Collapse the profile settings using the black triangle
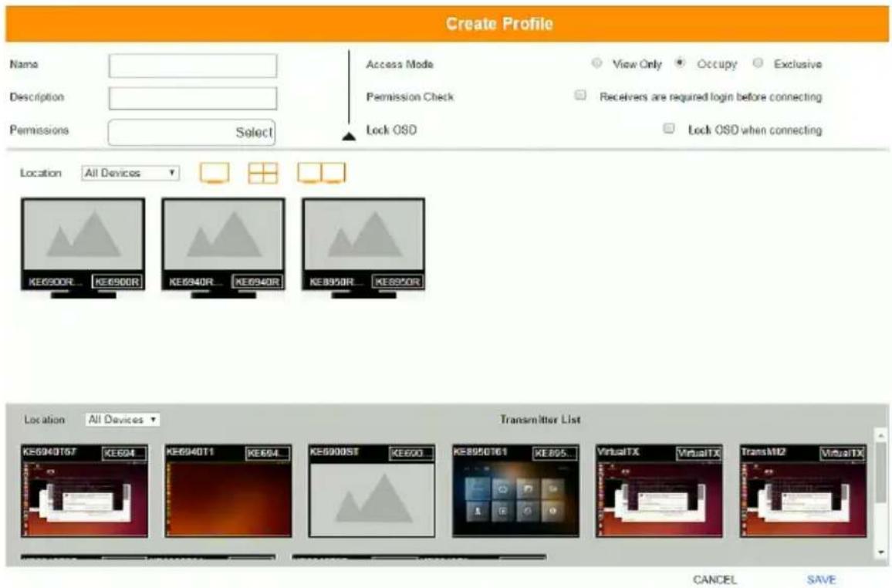 (349, 137)
